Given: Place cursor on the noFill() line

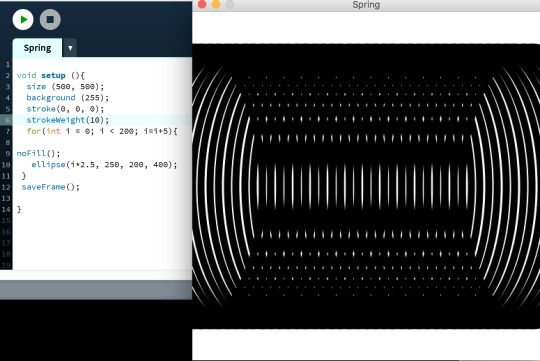Looking at the screenshot, I should click(38, 153).
